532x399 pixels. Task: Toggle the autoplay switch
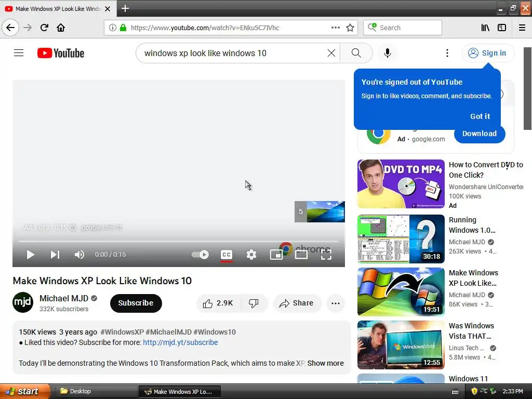200,255
